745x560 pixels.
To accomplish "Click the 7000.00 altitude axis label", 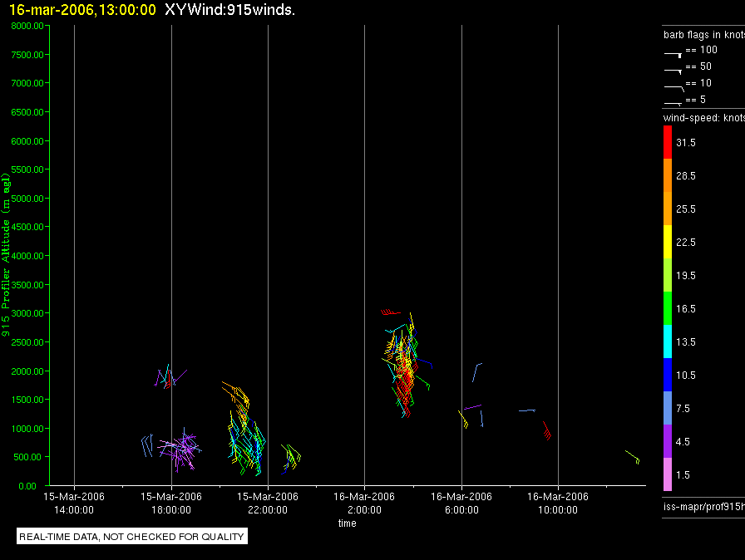I will [27, 83].
